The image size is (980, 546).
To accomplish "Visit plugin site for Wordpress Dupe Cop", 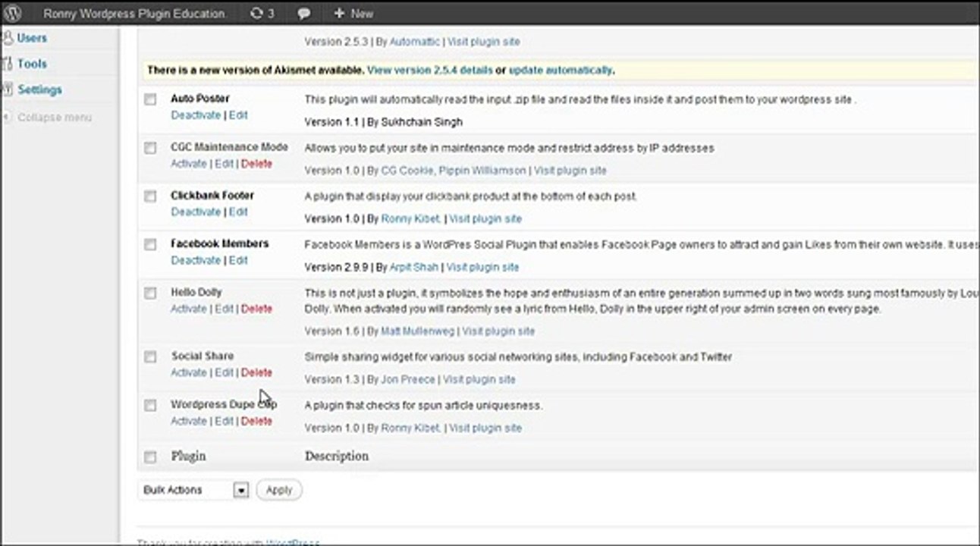I will (485, 428).
